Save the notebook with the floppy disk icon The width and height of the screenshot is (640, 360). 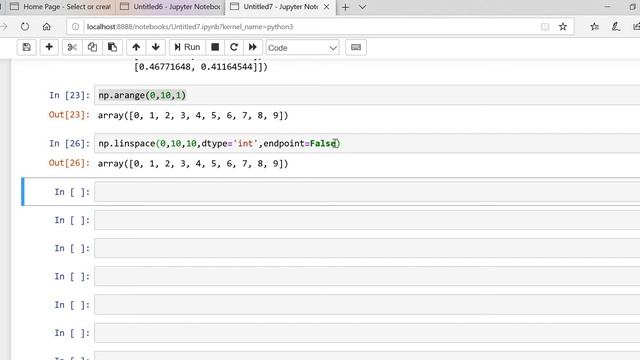(x=27, y=47)
